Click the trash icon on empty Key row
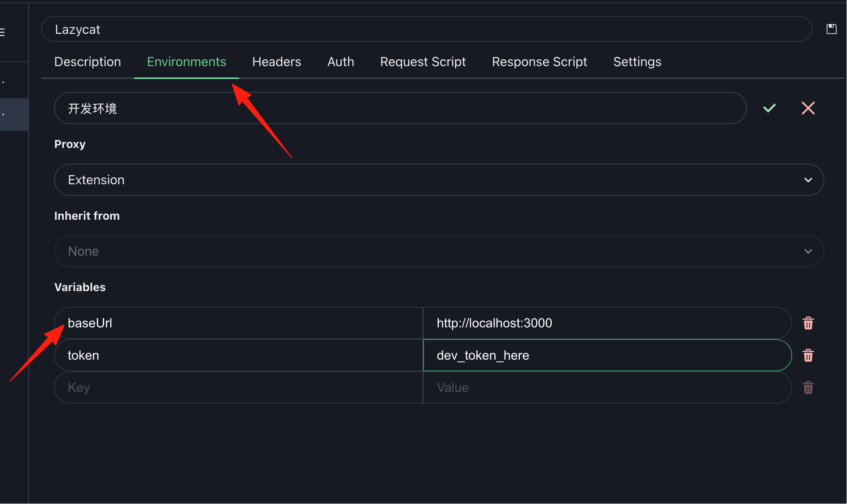The image size is (847, 504). pos(808,387)
